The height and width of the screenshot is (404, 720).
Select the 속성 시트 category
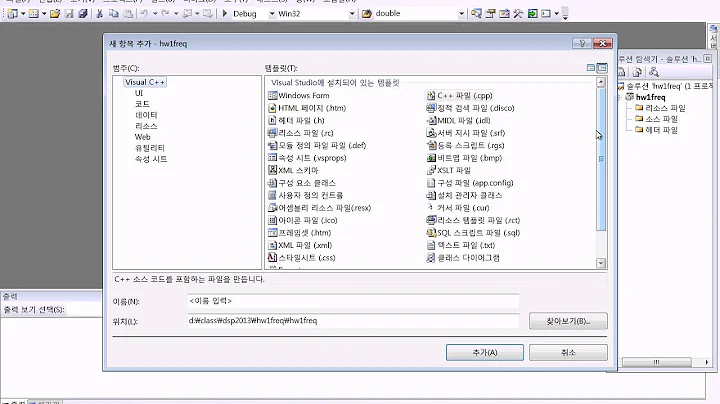pyautogui.click(x=151, y=159)
